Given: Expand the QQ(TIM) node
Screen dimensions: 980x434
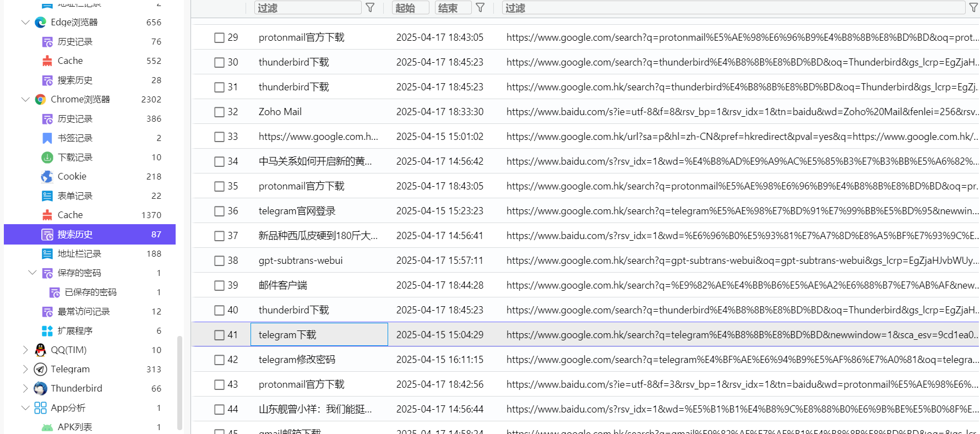Looking at the screenshot, I should [x=25, y=350].
